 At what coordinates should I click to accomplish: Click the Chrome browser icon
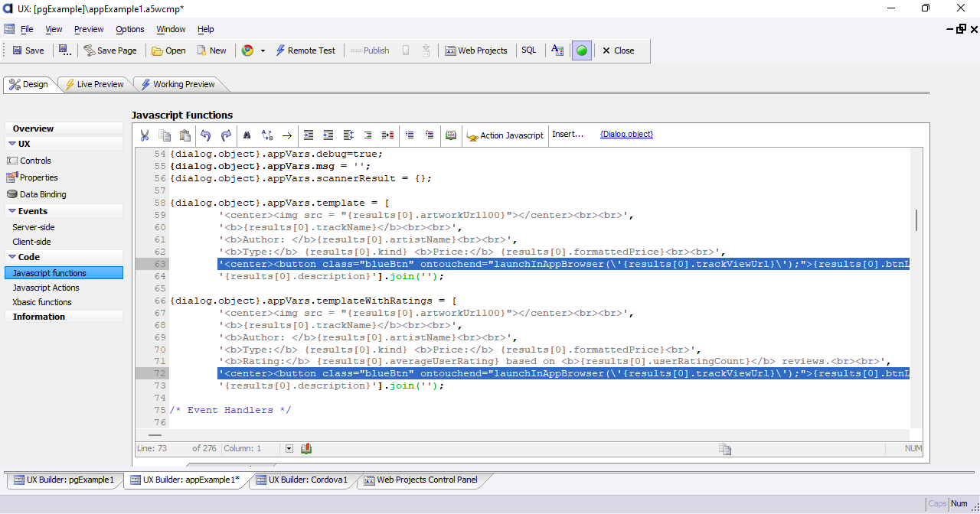(247, 50)
